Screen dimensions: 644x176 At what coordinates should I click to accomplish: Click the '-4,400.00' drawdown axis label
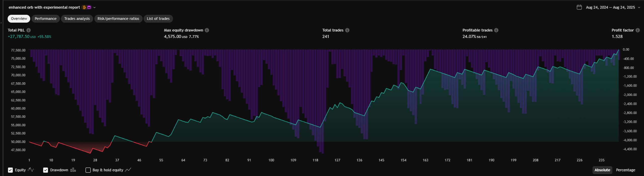(630, 149)
